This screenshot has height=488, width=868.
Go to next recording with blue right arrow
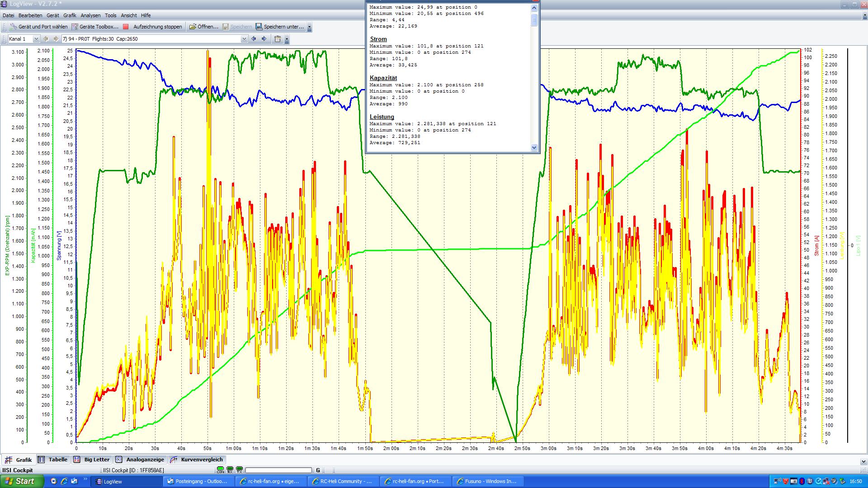[x=264, y=39]
